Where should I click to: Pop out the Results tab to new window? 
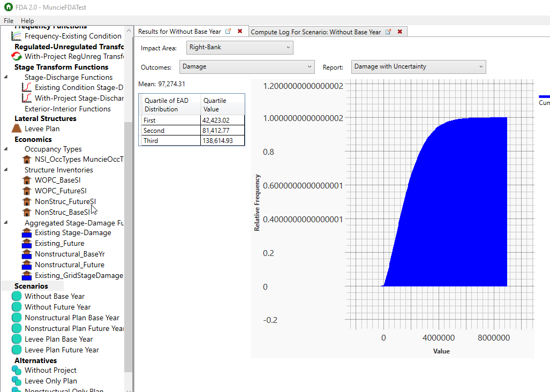228,31
